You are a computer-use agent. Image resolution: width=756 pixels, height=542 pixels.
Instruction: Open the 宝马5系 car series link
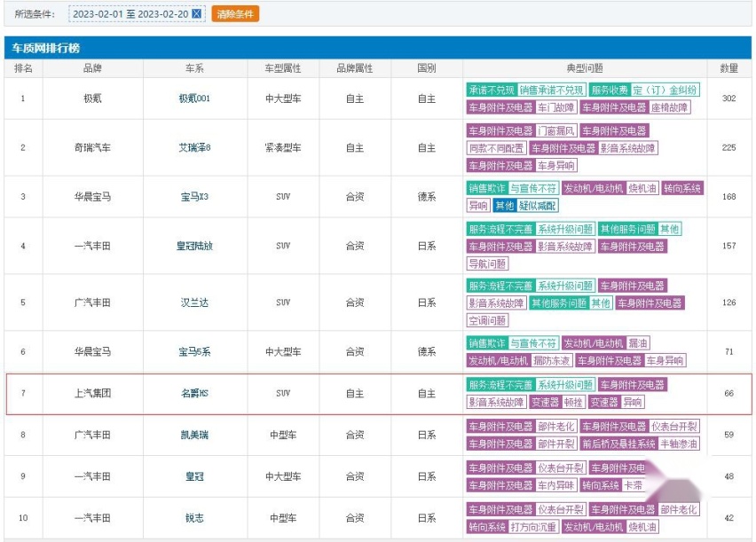click(x=194, y=352)
